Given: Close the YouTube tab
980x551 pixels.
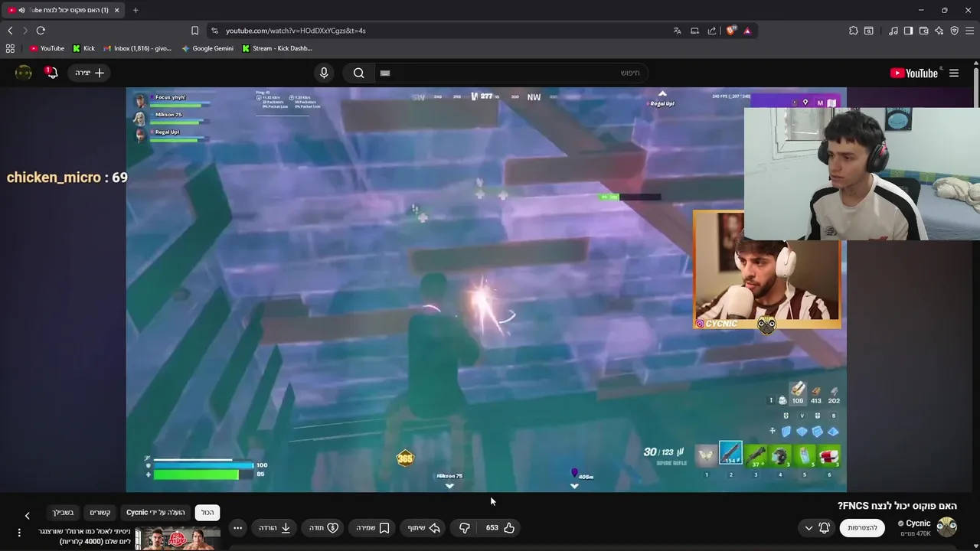Looking at the screenshot, I should (116, 10).
